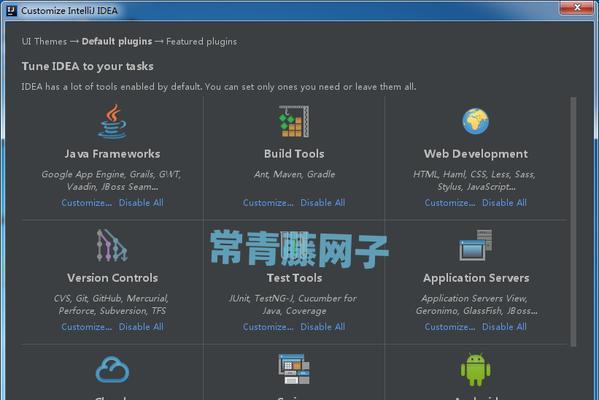Click the Build Tools crane icon
Screen dimensions: 599x400
294,121
